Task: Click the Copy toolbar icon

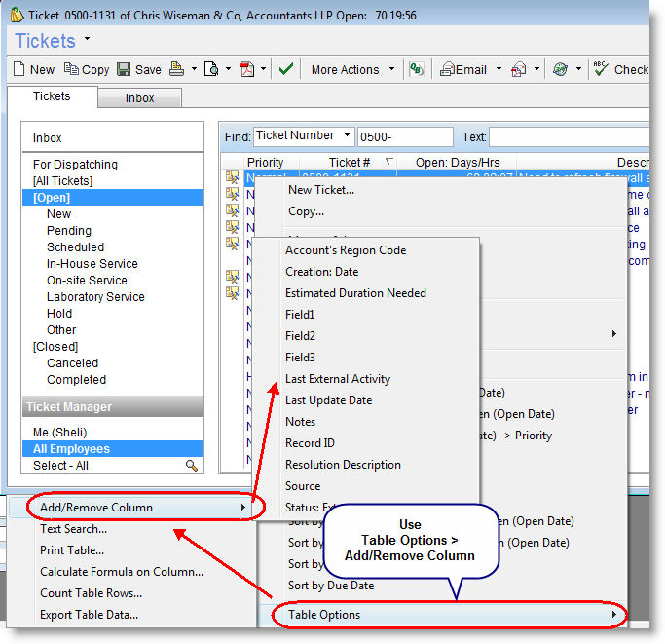Action: (72, 69)
